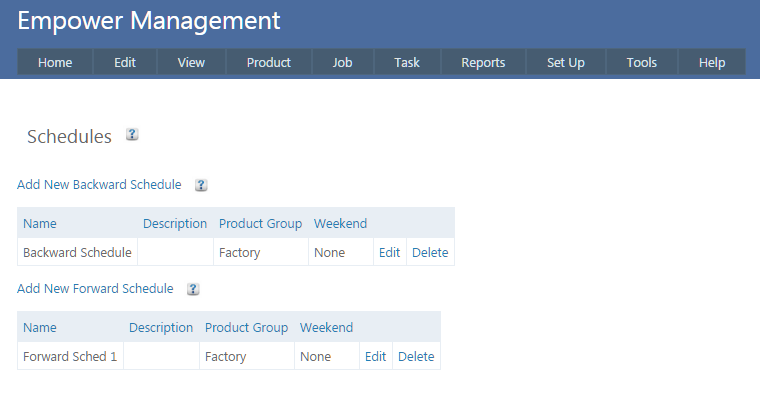Sort forward schedule table by Weekend header
This screenshot has height=408, width=760.
326,328
